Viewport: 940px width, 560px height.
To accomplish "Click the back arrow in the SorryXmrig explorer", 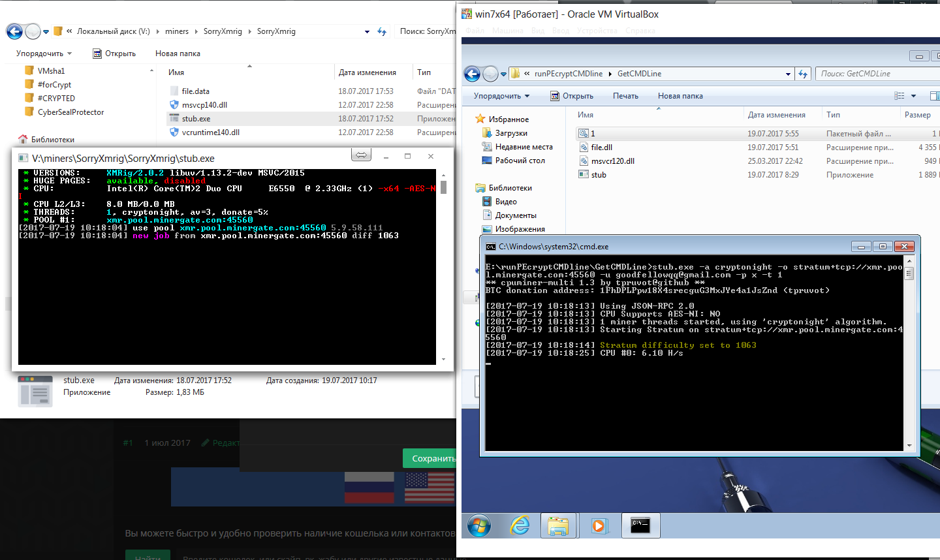I will click(14, 31).
